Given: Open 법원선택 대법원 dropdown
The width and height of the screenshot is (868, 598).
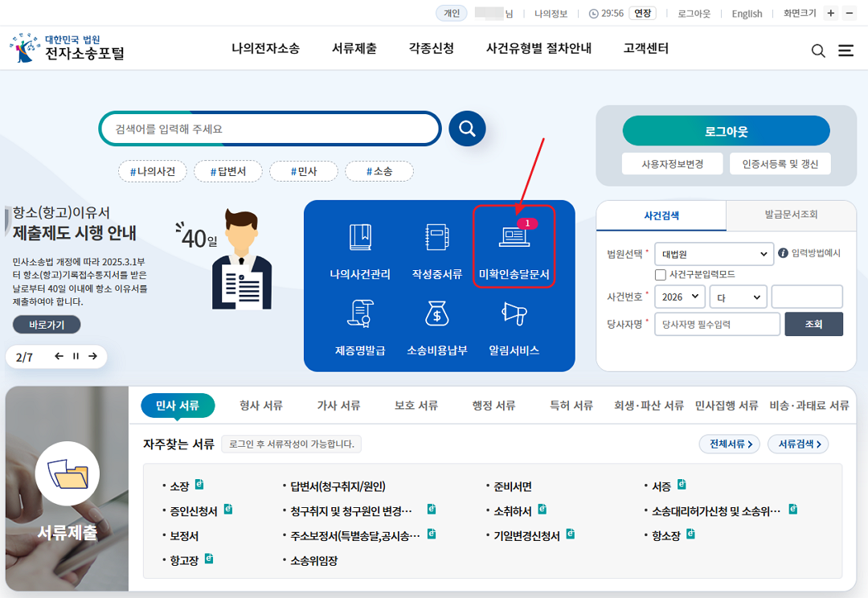Looking at the screenshot, I should click(714, 254).
